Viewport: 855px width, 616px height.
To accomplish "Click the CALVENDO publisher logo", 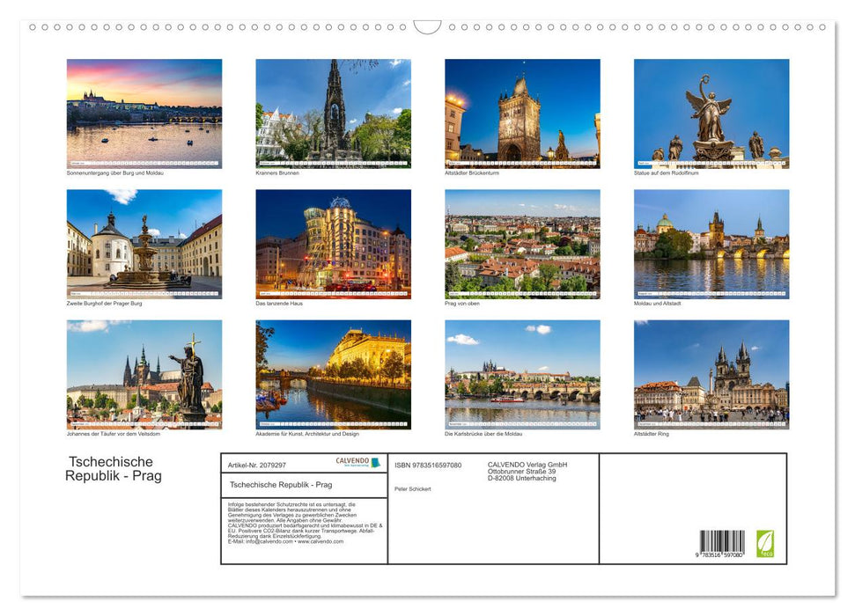I will point(357,464).
